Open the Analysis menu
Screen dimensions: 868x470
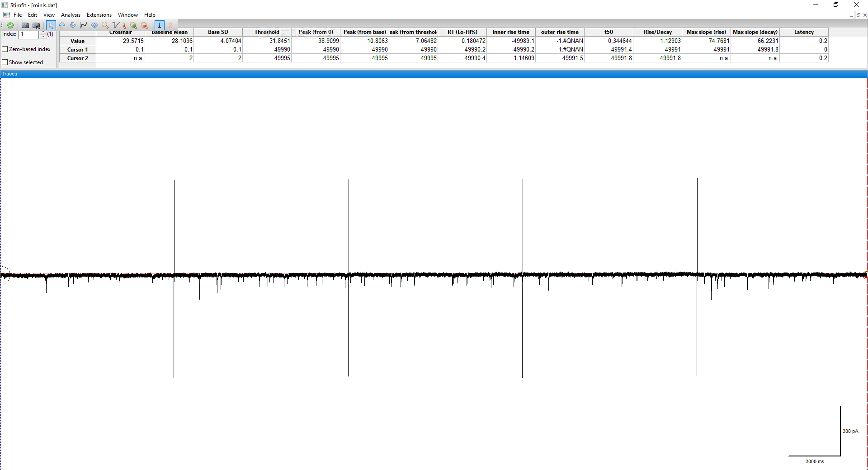click(71, 15)
